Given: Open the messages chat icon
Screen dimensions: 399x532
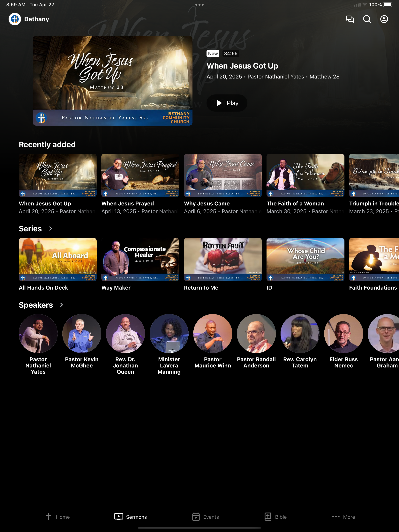Looking at the screenshot, I should click(350, 19).
